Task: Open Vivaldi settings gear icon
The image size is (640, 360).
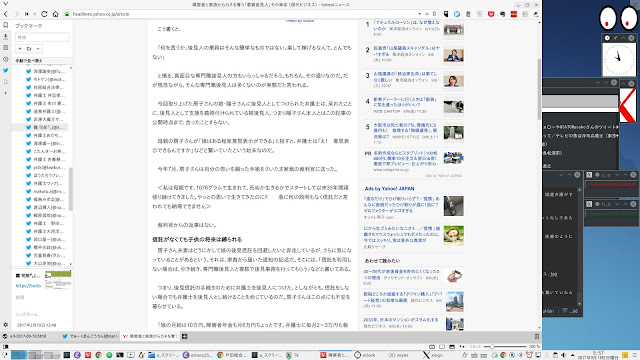Action: coord(6,325)
